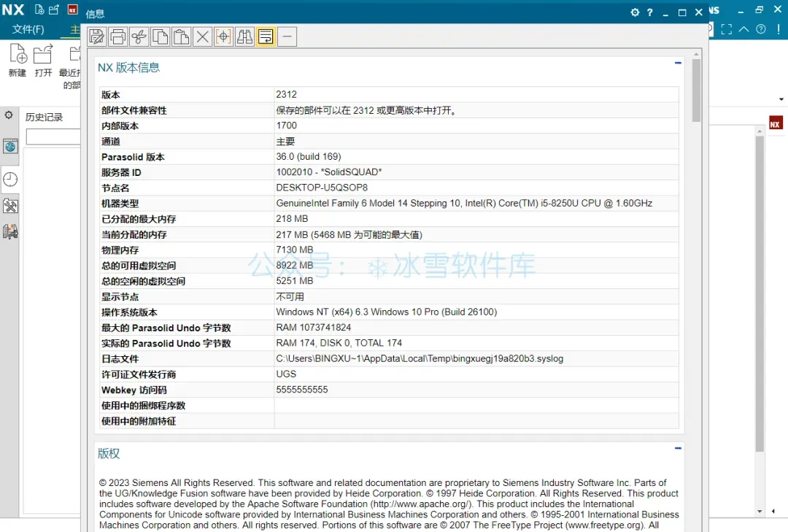Select the 内部版本 value 1700

point(287,126)
